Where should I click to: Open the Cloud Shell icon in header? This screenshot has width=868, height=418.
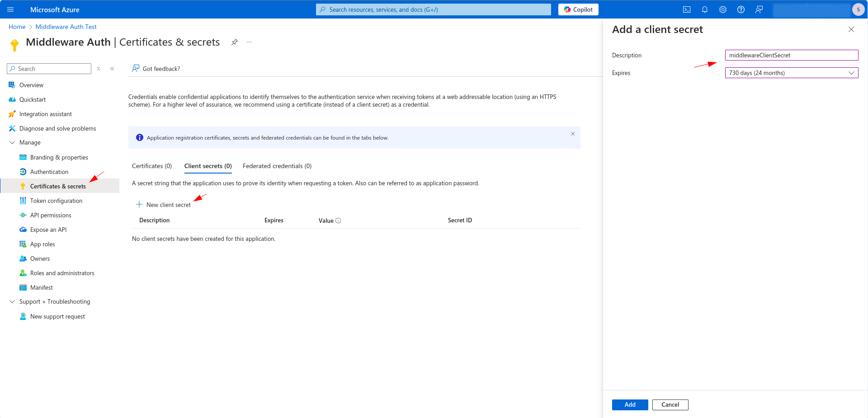[x=686, y=9]
